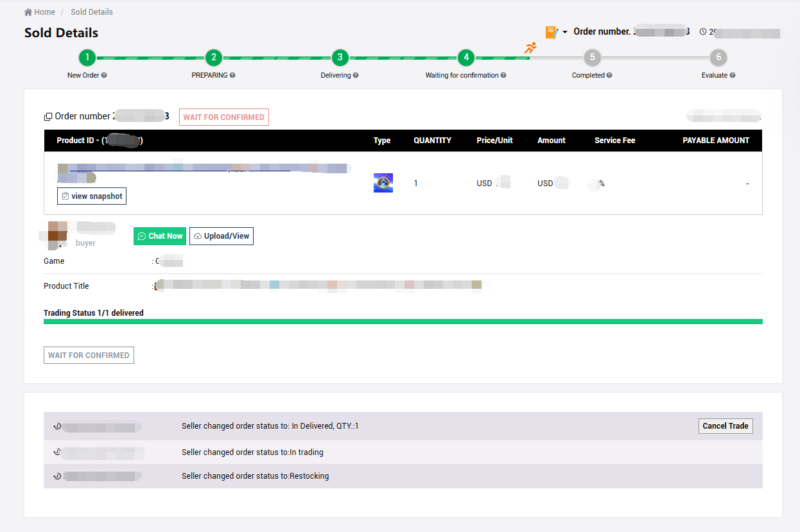Open the Upload/View button
Image resolution: width=800 pixels, height=532 pixels.
point(222,236)
